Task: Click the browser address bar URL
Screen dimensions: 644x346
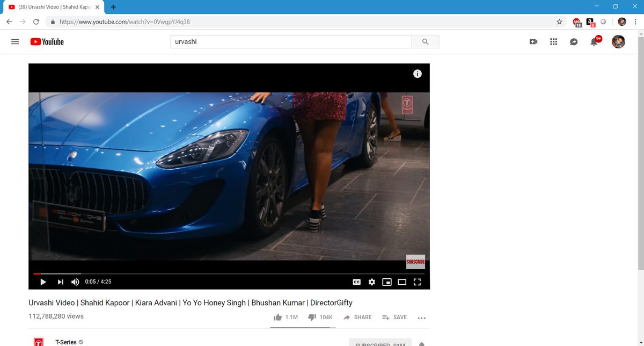Action: pos(125,22)
